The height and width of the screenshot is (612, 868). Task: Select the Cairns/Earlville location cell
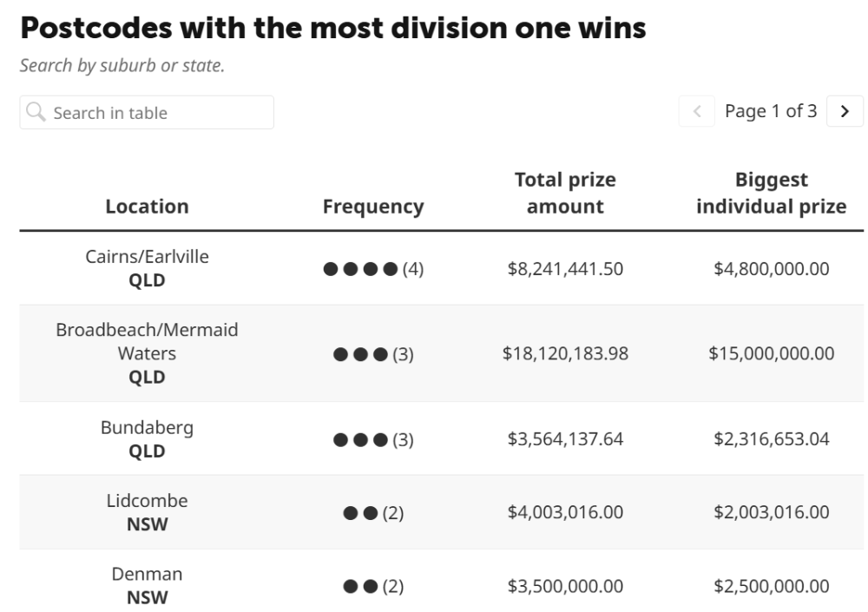[x=148, y=268]
